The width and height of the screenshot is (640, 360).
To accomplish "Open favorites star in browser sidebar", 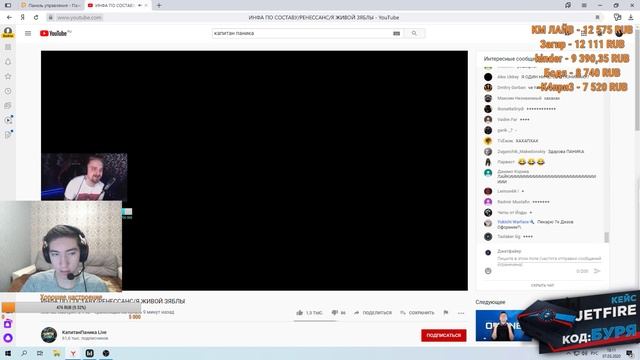I will [x=8, y=76].
